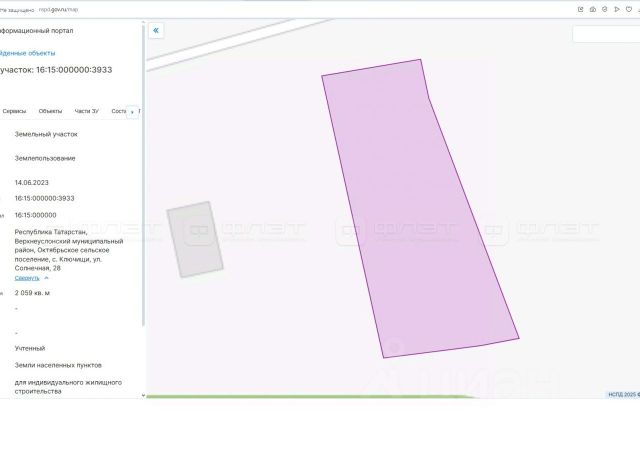Open the Сервисы tab
This screenshot has width=640, height=462.
pos(14,111)
